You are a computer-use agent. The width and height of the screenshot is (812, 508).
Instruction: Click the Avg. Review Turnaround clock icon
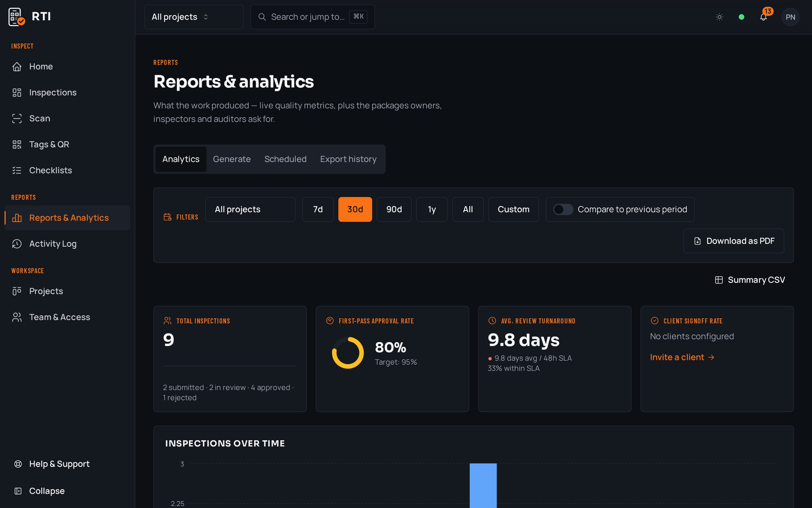tap(492, 321)
